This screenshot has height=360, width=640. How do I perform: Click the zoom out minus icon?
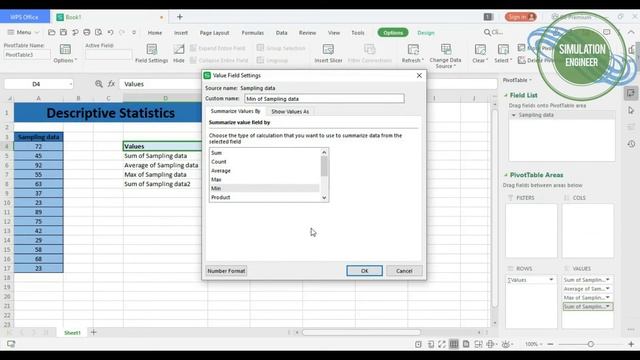point(550,344)
